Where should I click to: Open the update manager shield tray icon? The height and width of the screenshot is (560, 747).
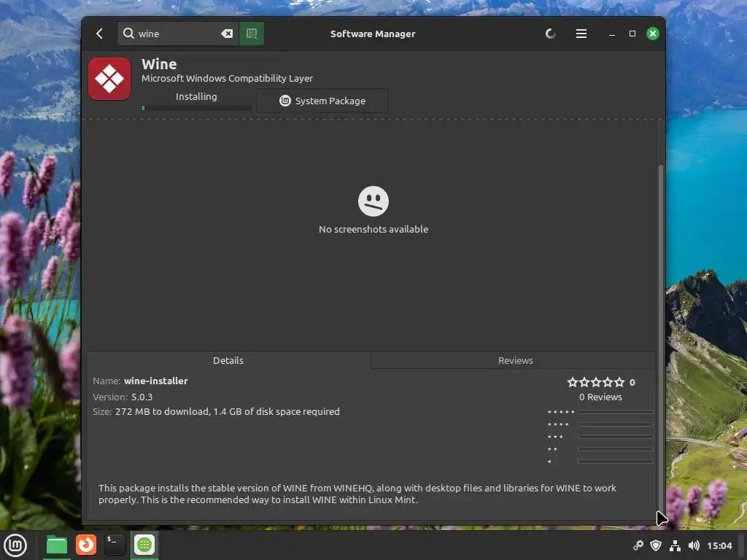click(x=656, y=545)
